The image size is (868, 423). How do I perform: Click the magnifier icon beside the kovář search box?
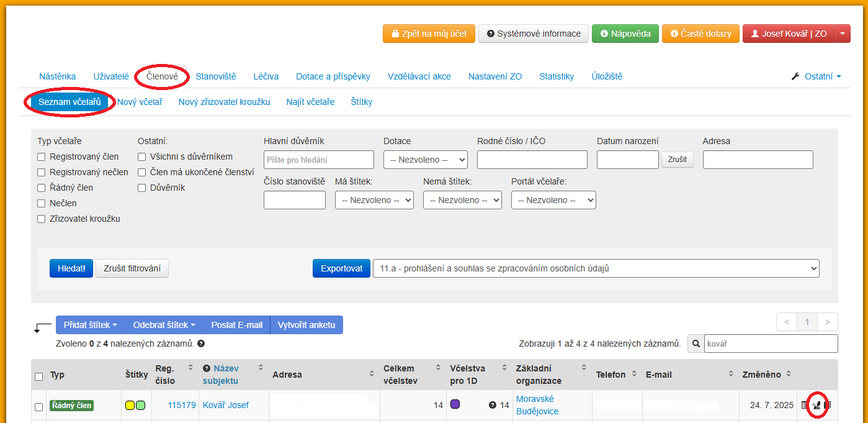click(696, 343)
